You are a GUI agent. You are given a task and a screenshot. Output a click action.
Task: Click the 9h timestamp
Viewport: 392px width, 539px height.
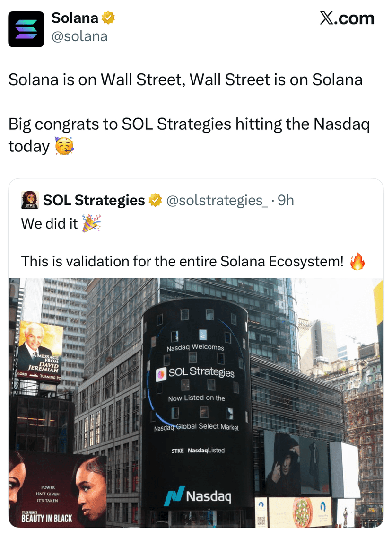click(286, 200)
